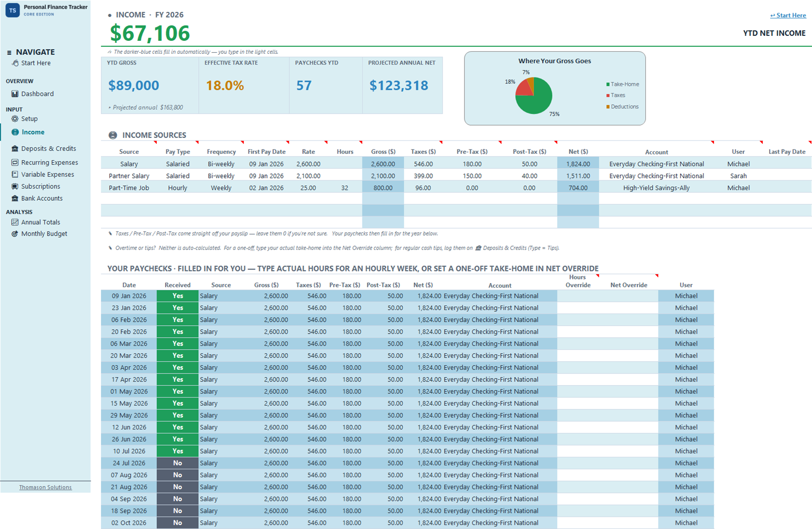Click the green Take-Home legend swatch
Viewport: 812px width, 529px height.
608,85
